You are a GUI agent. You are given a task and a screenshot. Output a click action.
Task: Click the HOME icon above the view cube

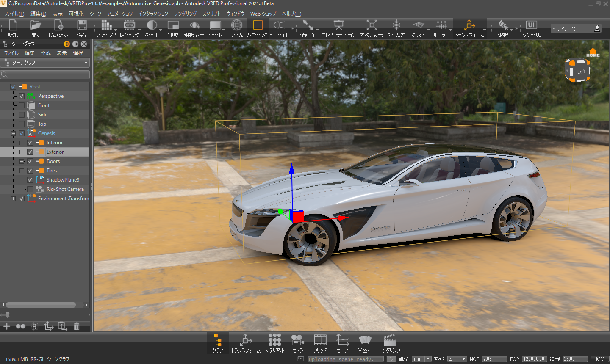pos(593,53)
